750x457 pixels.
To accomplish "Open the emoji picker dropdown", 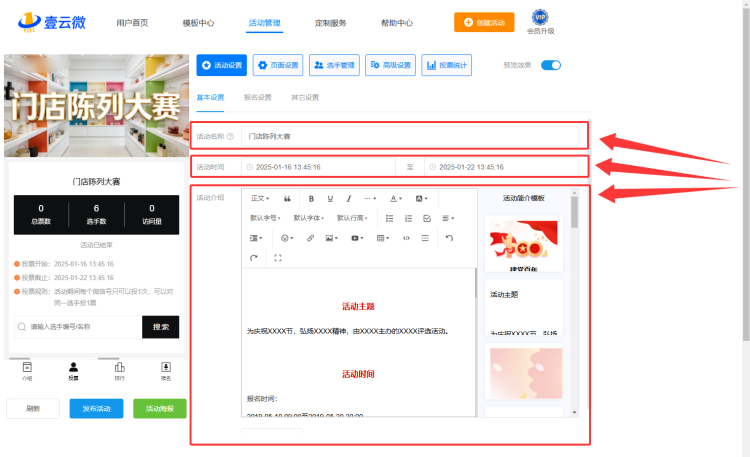I will click(x=287, y=238).
